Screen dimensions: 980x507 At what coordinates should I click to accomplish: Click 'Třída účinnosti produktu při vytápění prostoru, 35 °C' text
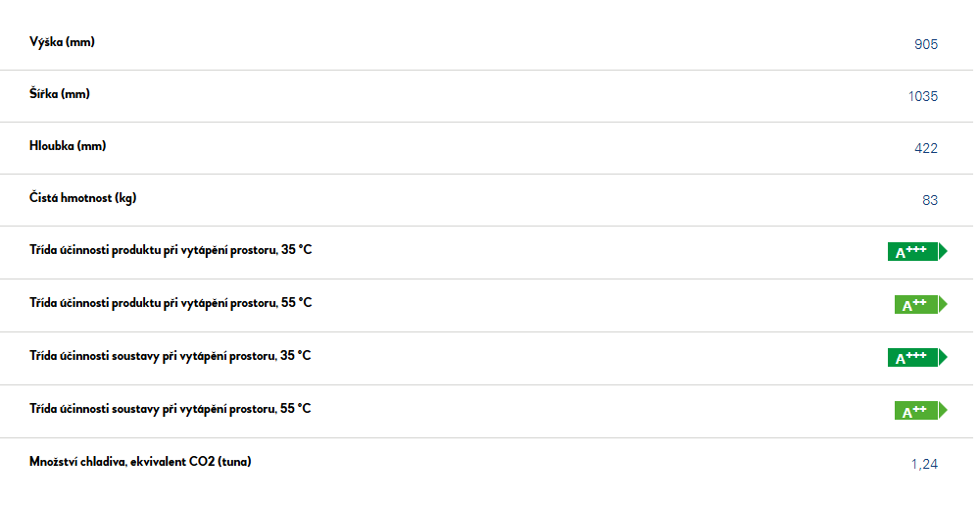(x=171, y=250)
